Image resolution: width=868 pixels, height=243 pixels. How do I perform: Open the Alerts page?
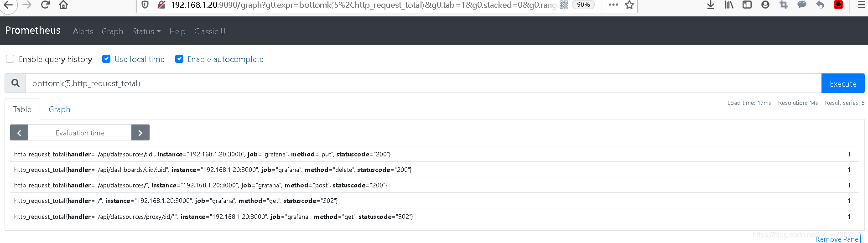pyautogui.click(x=83, y=31)
